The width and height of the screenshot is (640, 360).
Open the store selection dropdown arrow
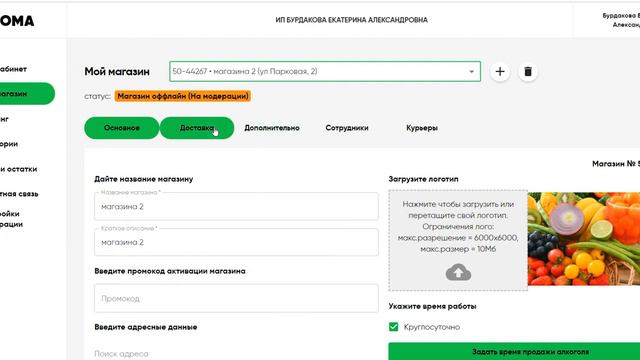(471, 71)
